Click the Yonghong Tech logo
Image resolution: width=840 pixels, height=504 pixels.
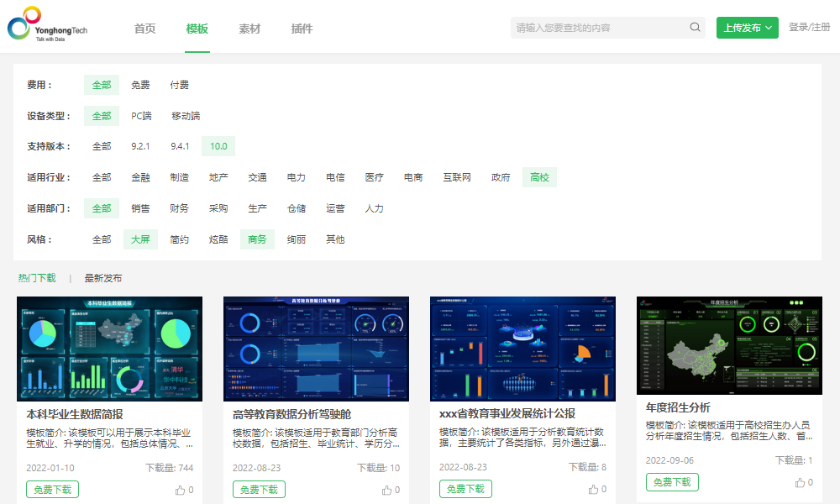coord(46,25)
